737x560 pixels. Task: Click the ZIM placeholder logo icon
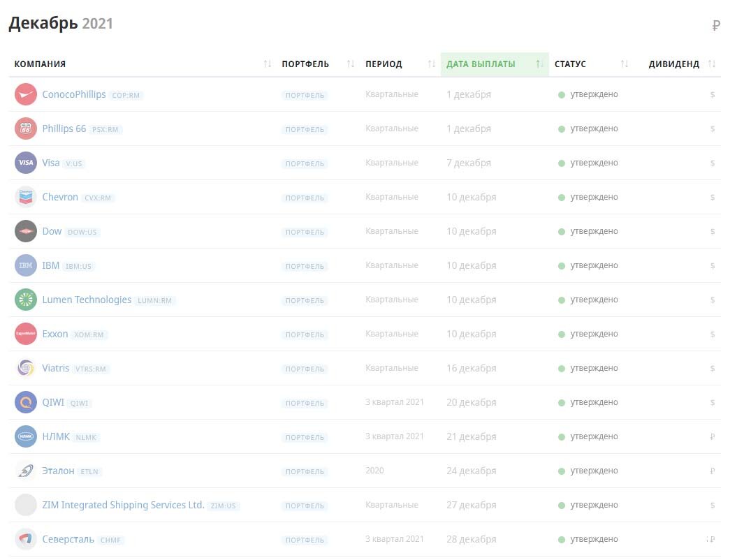tap(26, 505)
